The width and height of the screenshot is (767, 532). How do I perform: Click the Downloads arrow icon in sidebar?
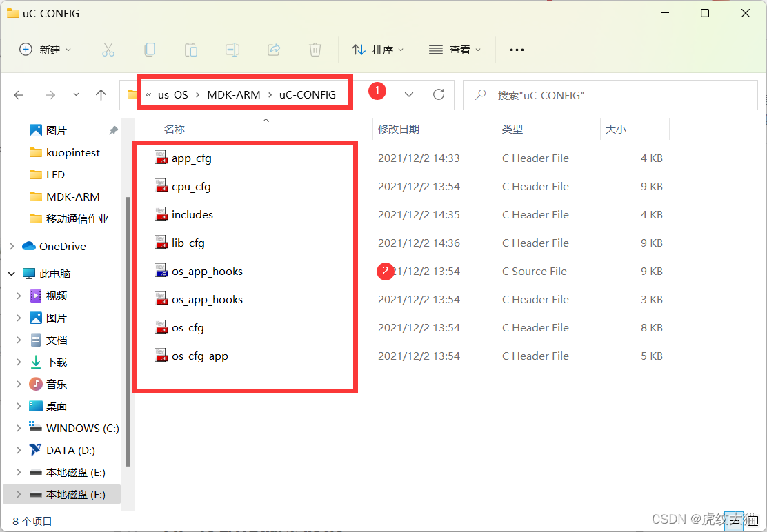[36, 362]
